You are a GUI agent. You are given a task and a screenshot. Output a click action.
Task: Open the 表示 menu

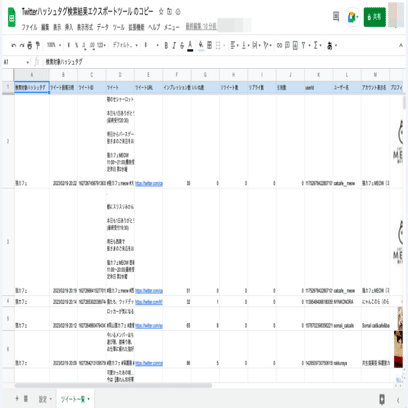[57, 27]
